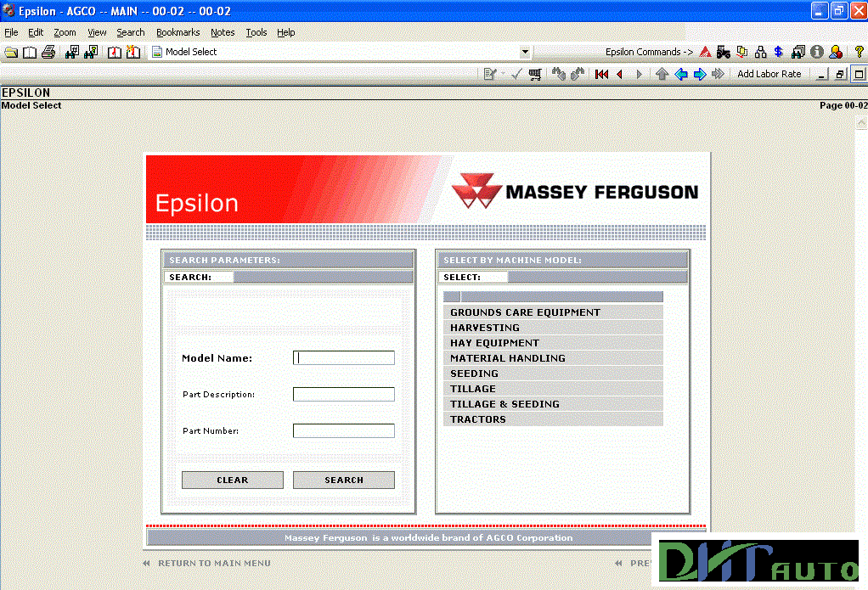Open the File menu
Image resolution: width=868 pixels, height=590 pixels.
11,32
